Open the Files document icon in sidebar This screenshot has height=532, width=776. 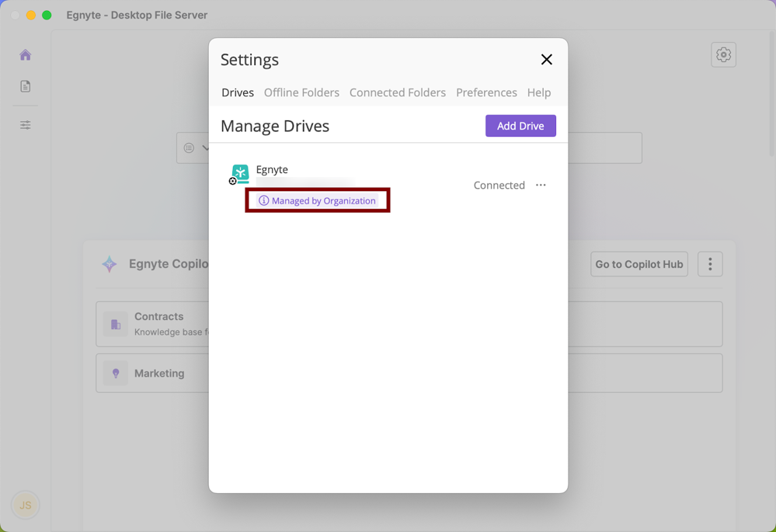(x=25, y=86)
